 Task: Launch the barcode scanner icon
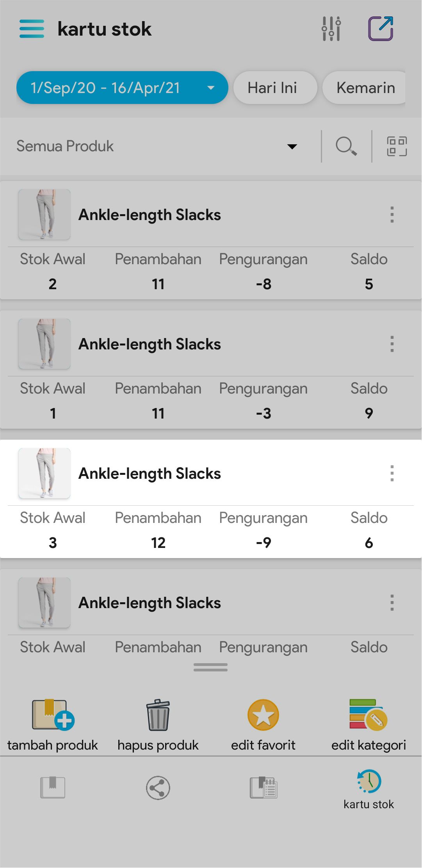tap(397, 147)
